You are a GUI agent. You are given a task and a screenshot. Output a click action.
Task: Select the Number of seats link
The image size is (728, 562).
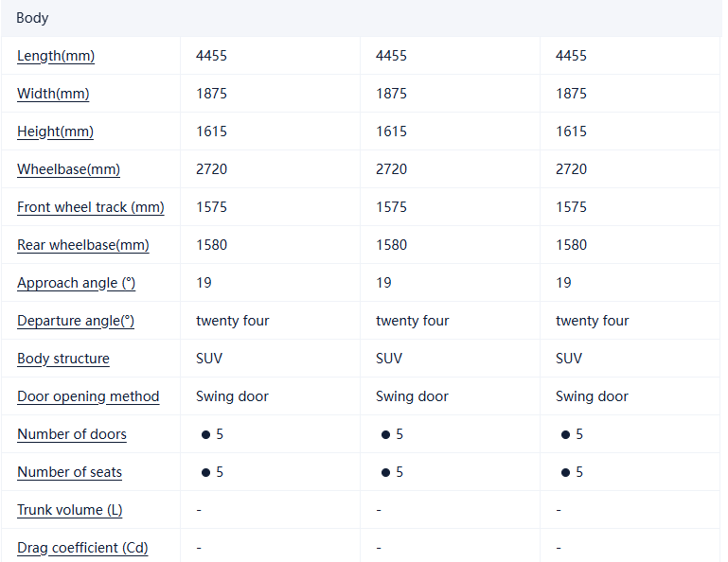[x=69, y=472]
